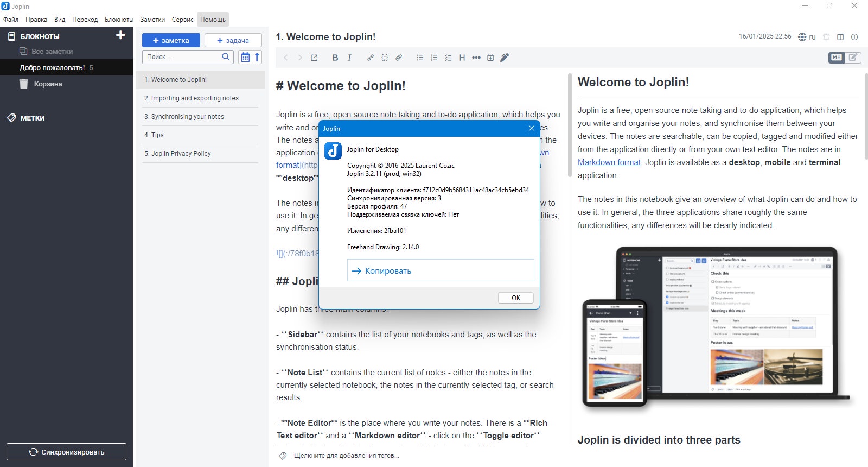Open the Freehand Drawing pen tool

point(505,58)
